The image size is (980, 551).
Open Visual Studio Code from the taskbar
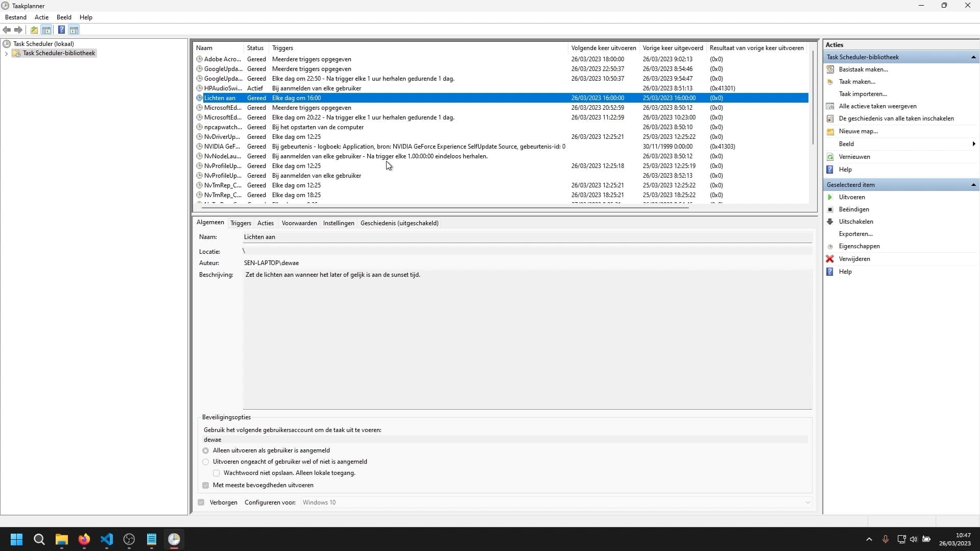(107, 539)
